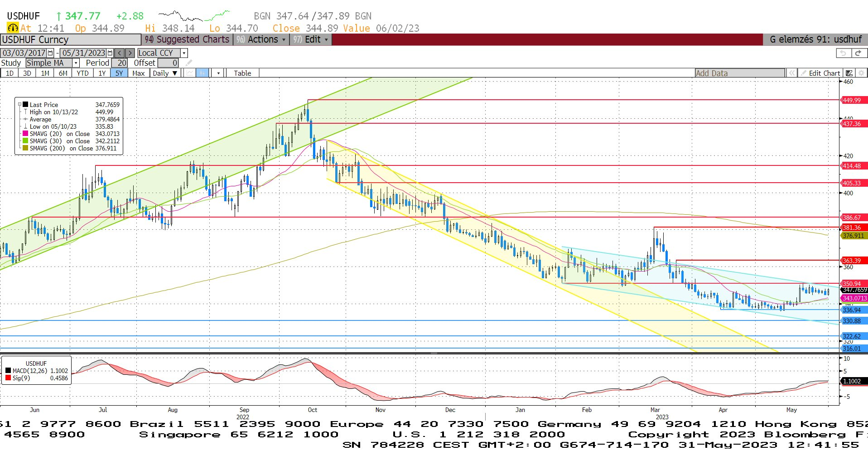The height and width of the screenshot is (470, 868).
Task: Click the green up-arrow price indicator
Action: (58, 16)
